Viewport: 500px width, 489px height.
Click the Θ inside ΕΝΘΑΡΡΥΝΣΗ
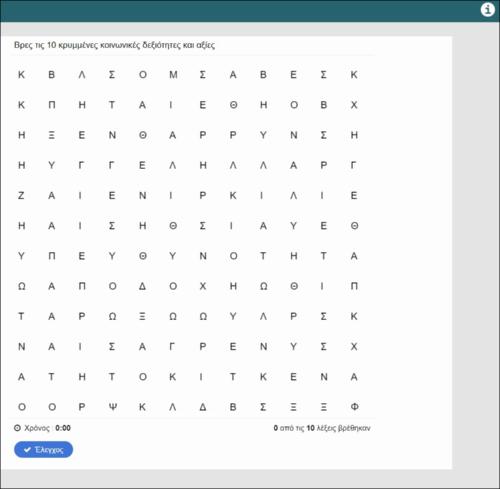click(143, 135)
